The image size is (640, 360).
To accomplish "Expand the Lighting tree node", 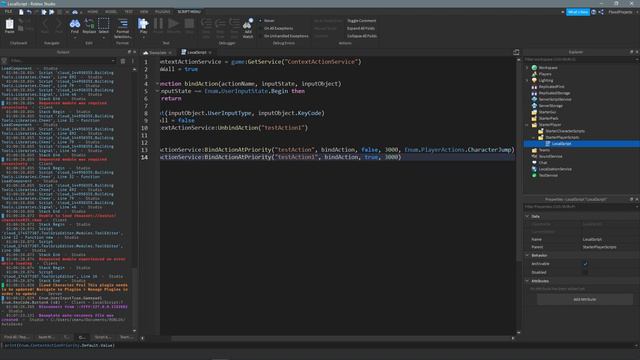I will pyautogui.click(x=527, y=80).
